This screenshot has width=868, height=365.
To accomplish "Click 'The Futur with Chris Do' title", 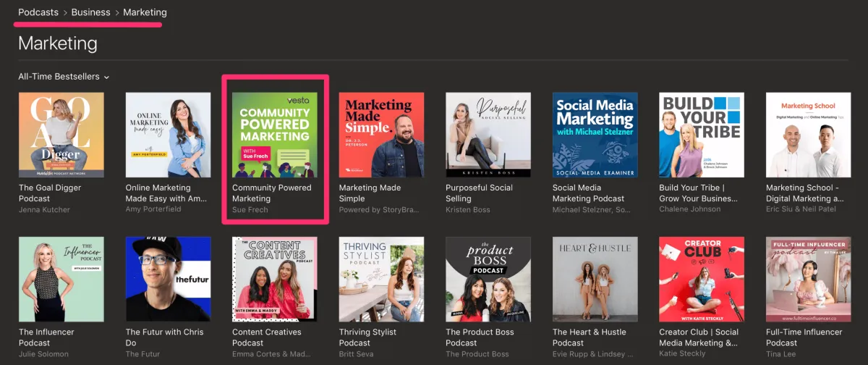I will click(x=163, y=337).
